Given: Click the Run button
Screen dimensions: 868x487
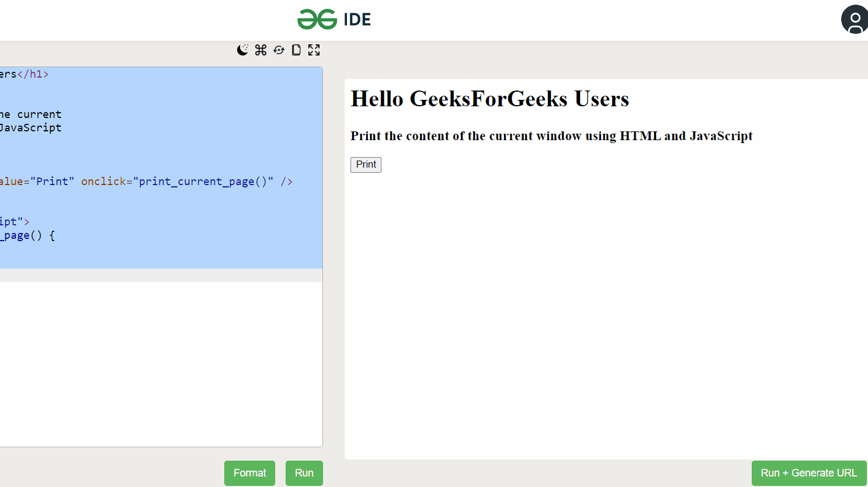Looking at the screenshot, I should tap(304, 473).
